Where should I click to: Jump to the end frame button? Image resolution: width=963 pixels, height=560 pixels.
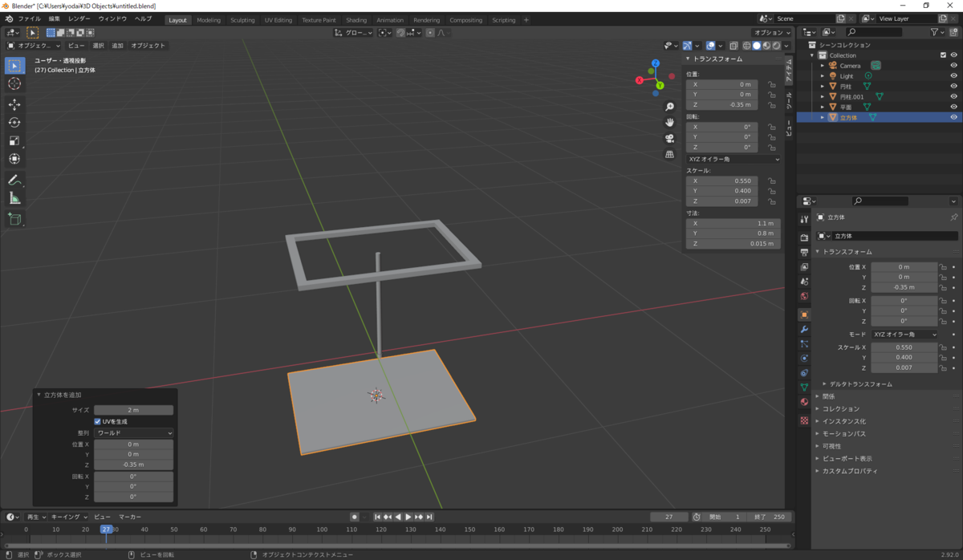429,517
